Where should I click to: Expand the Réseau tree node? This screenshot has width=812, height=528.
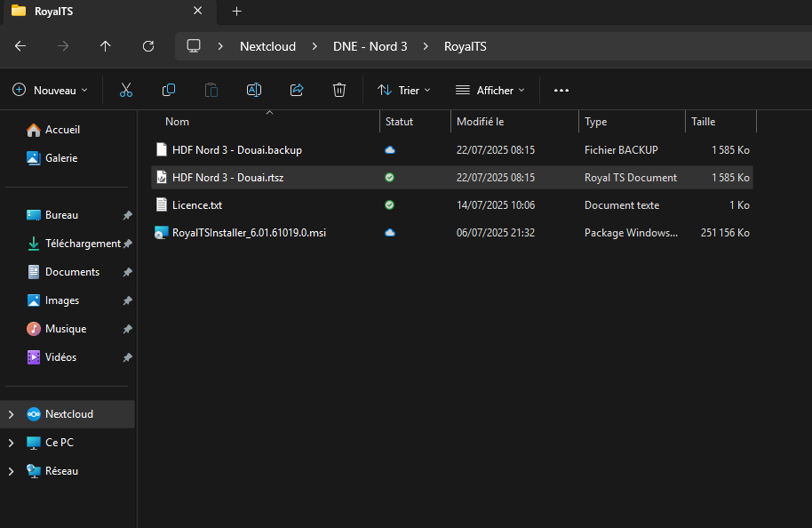[x=11, y=471]
